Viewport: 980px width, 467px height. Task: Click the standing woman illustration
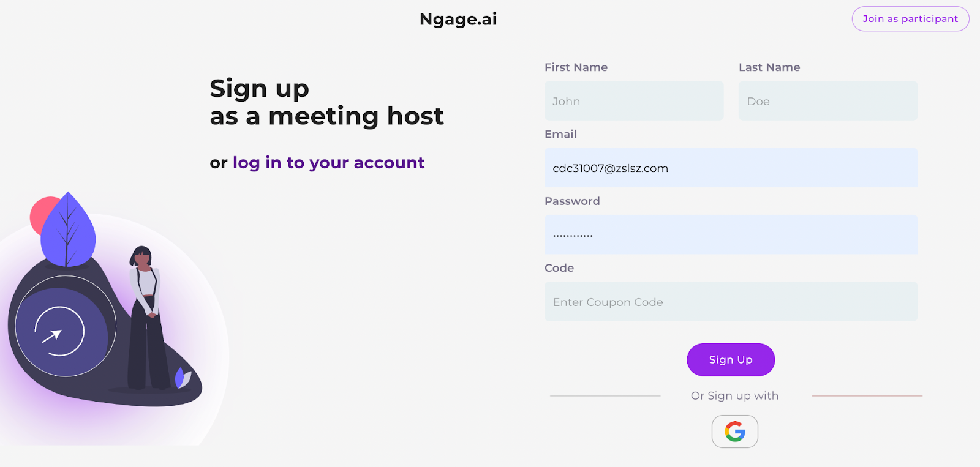pyautogui.click(x=147, y=317)
